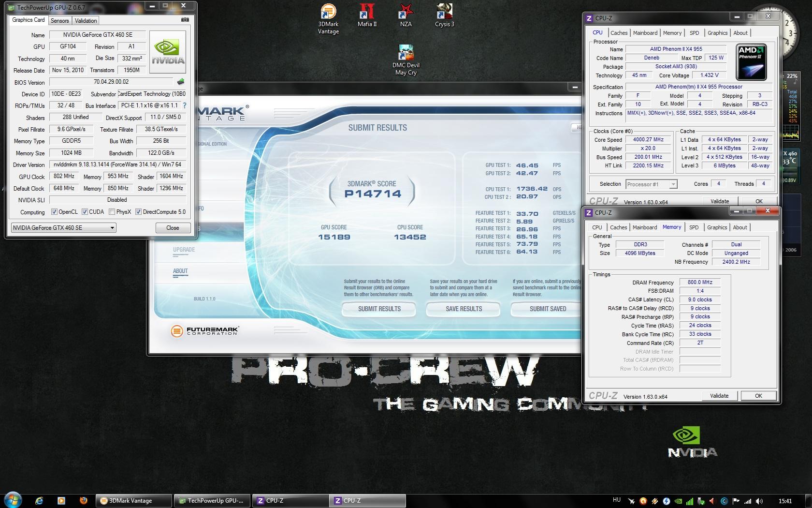Image resolution: width=812 pixels, height=508 pixels.
Task: Click OK in the top CPU-Z window
Action: [759, 201]
